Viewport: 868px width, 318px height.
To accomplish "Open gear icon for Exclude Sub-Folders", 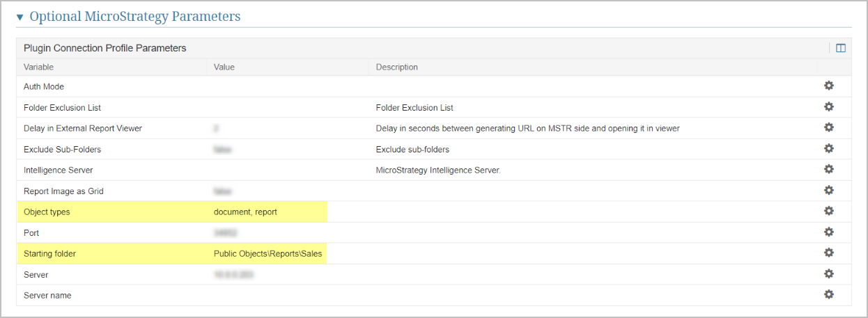I will 828,148.
